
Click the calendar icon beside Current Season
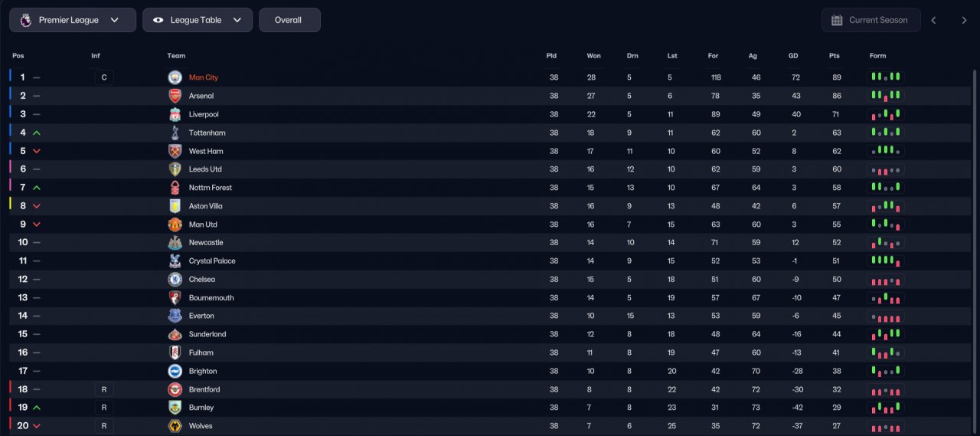837,20
